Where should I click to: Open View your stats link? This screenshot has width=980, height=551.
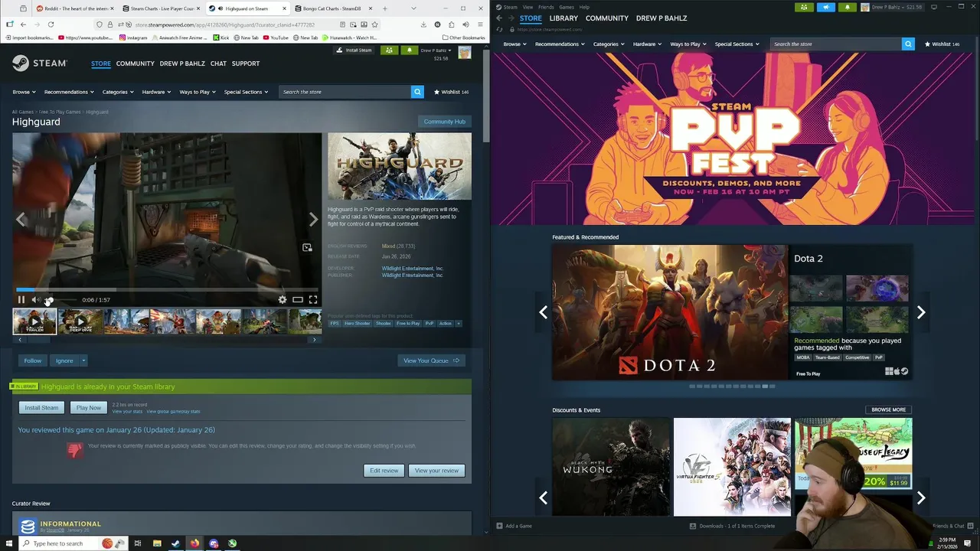(127, 412)
